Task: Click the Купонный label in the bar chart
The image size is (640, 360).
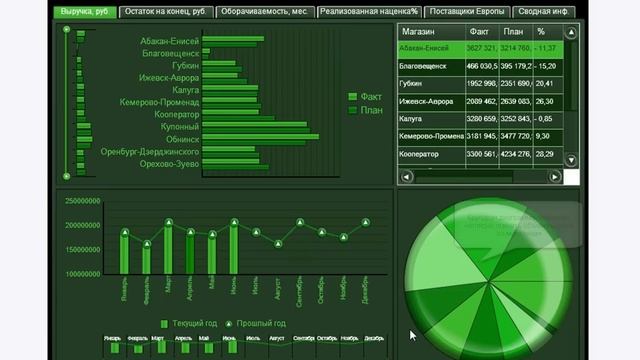Action: (x=180, y=127)
